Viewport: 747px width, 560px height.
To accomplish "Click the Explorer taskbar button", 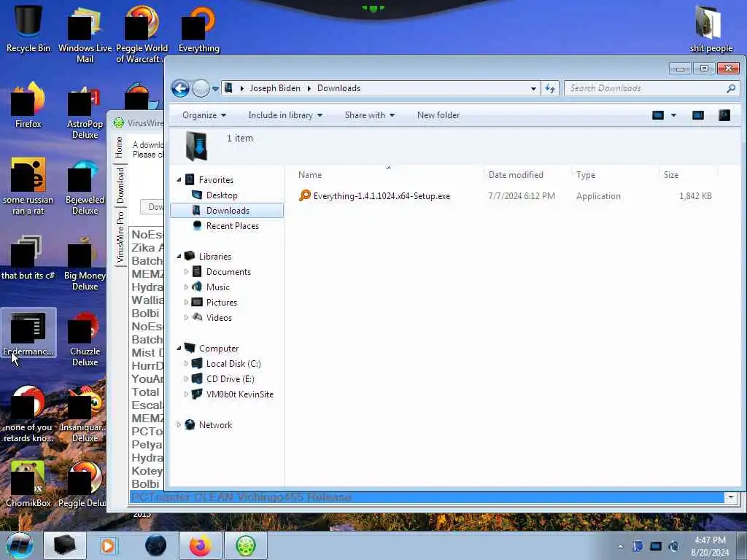I will [x=65, y=545].
